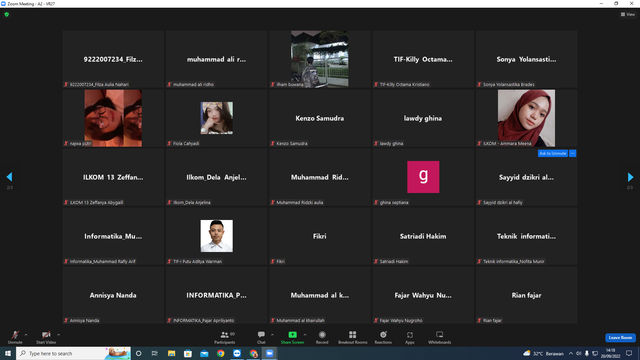Go to next gallery page arrow
The image size is (640, 360).
(630, 177)
